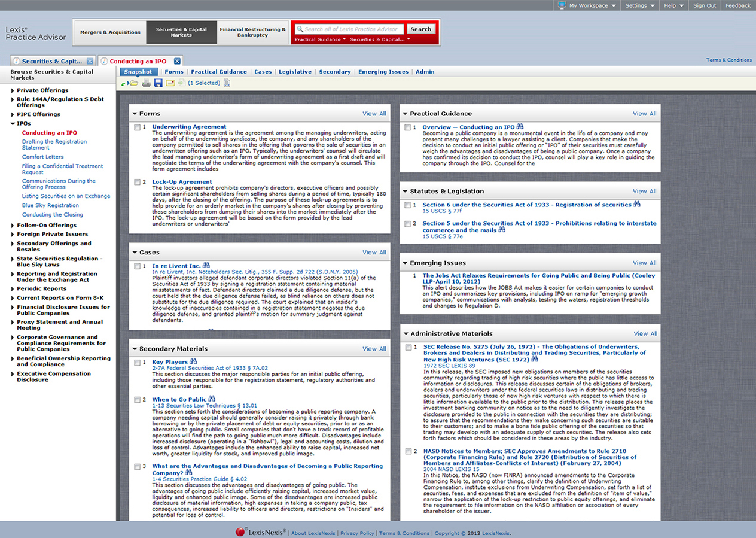Viewport: 756px width, 538px height.
Task: Click the My Workspace monitor icon
Action: pyautogui.click(x=562, y=5)
